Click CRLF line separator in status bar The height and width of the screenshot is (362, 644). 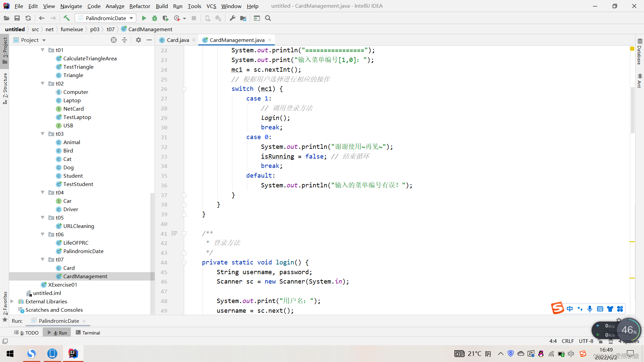pos(568,341)
